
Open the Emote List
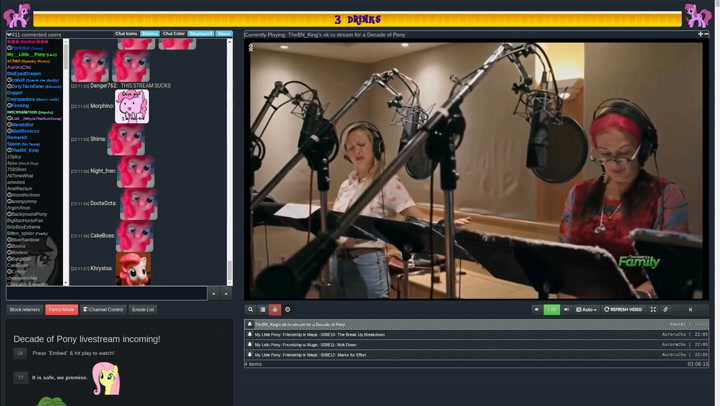point(143,310)
